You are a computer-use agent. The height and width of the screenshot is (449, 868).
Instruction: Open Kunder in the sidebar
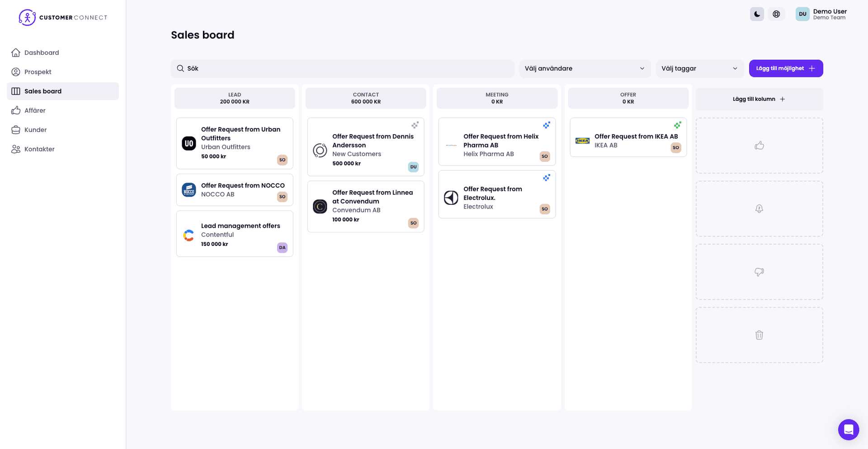point(35,130)
